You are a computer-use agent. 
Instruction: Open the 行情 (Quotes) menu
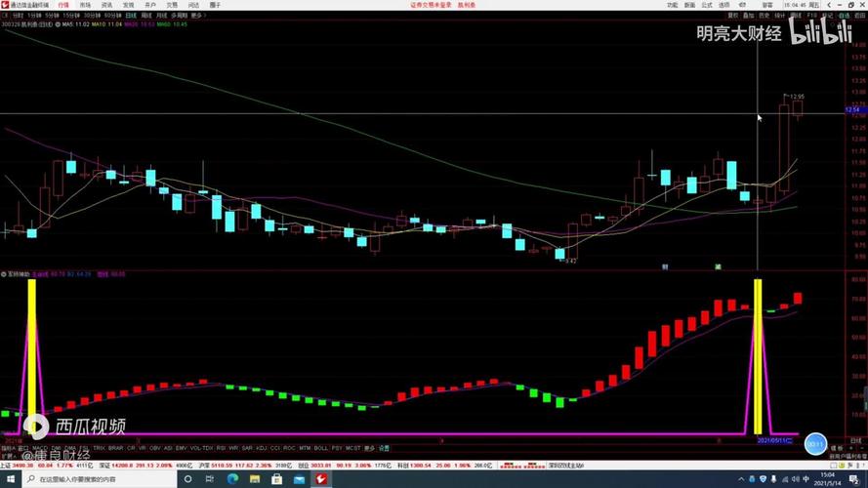click(63, 5)
